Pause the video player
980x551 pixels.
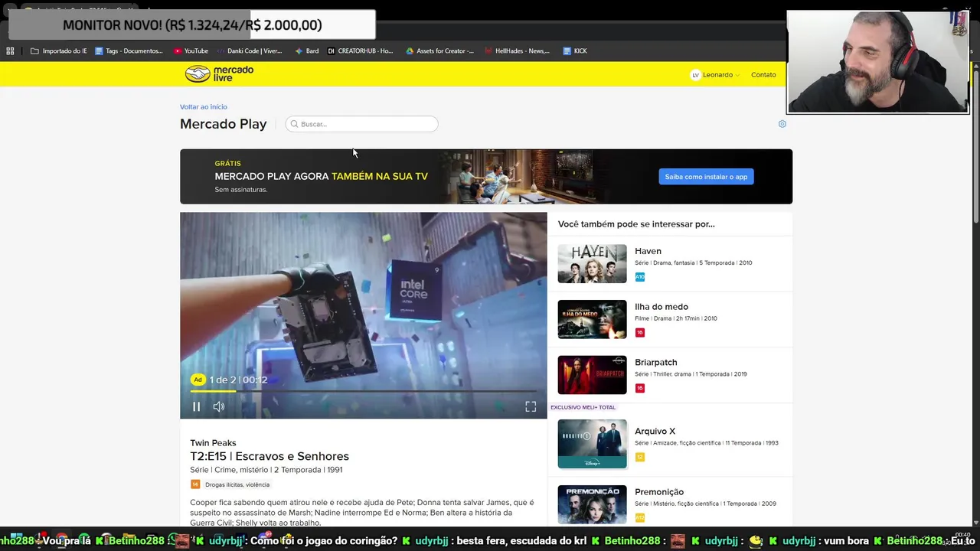click(x=196, y=407)
